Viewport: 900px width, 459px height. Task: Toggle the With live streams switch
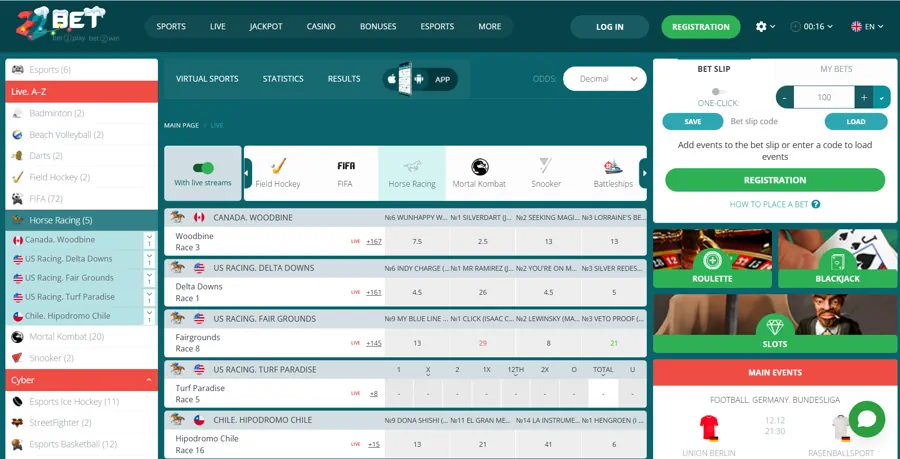point(203,168)
